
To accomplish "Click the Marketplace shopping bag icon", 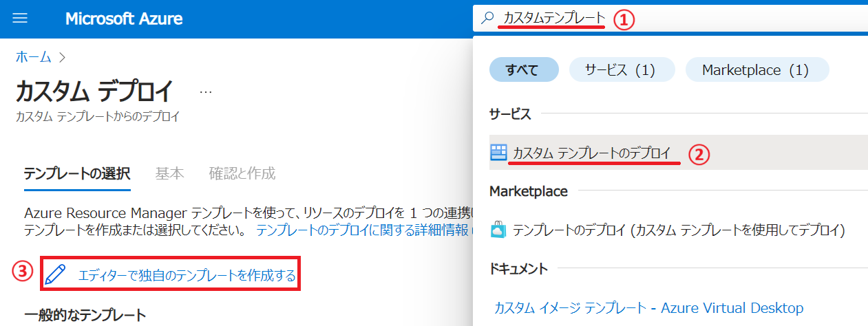I will point(499,230).
